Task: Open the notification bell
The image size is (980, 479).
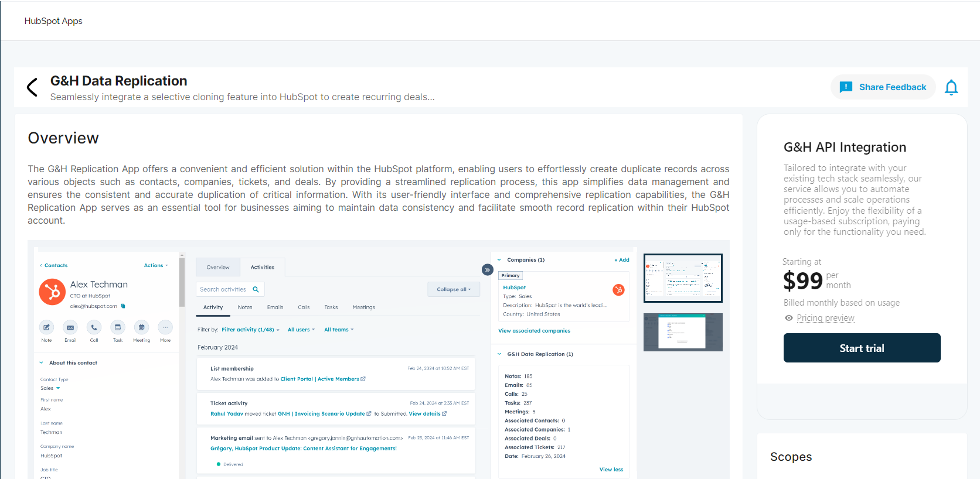Action: tap(951, 88)
